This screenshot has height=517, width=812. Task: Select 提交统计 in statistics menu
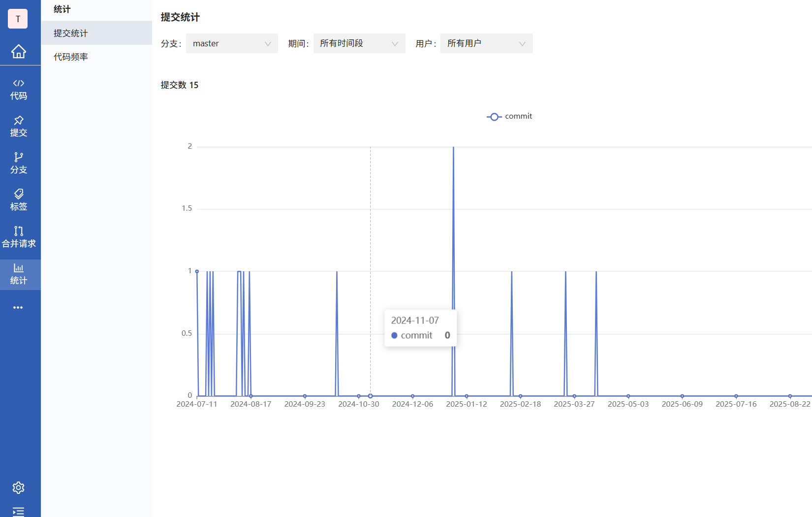click(x=70, y=33)
